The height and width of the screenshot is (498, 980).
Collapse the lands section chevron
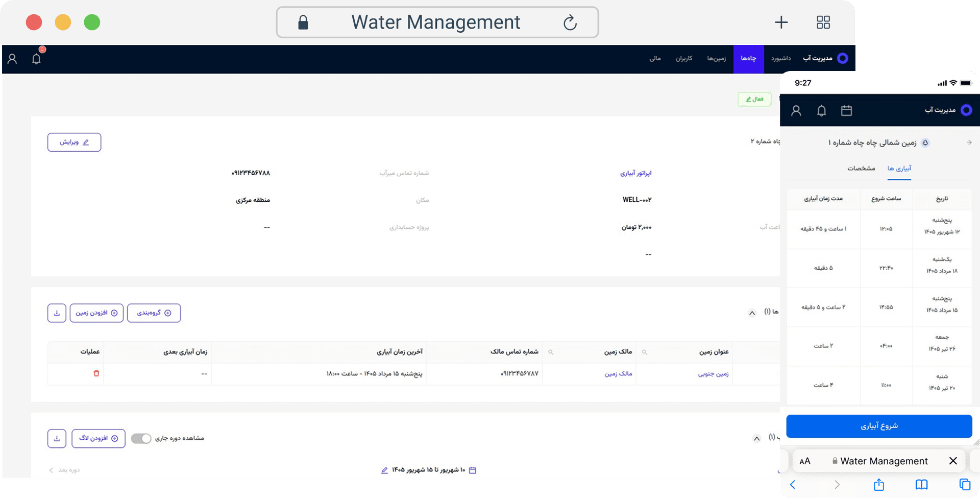[x=752, y=313]
